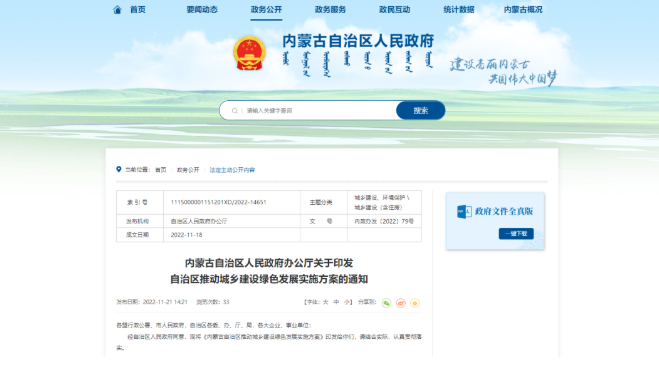Open the 统计数据 navigation tab
659x366 pixels.
pos(459,10)
